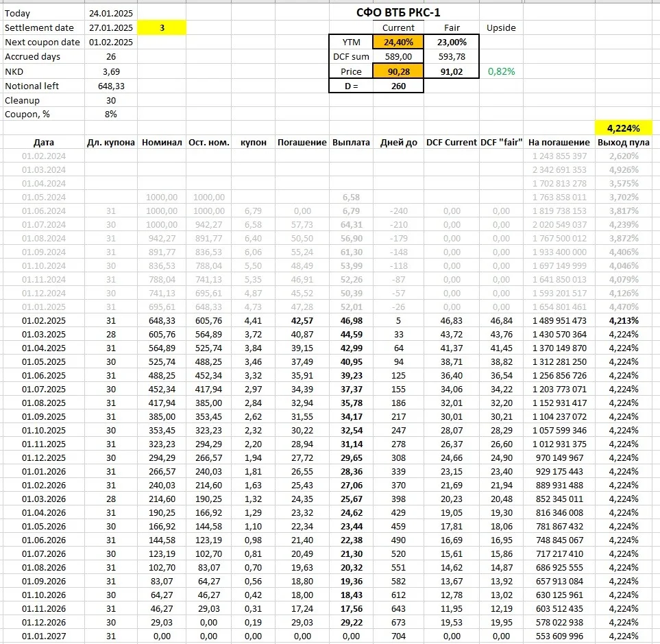Screen dimensions: 660x644
Task: Select the Today date cell 24.01.2025
Action: 111,14
